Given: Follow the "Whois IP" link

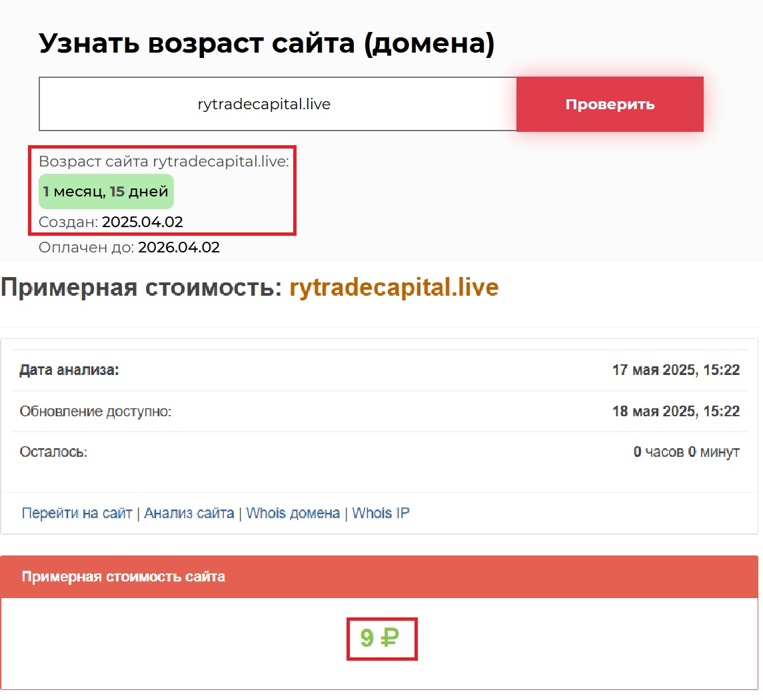Looking at the screenshot, I should tap(381, 514).
